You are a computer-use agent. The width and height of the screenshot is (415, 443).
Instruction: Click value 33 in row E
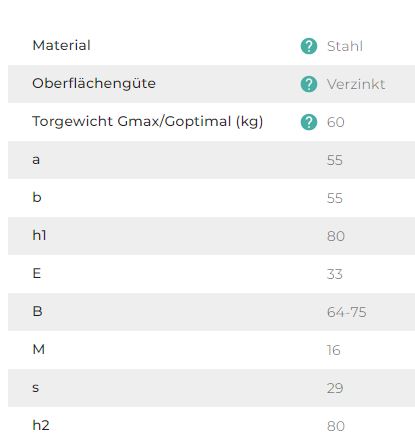click(335, 274)
